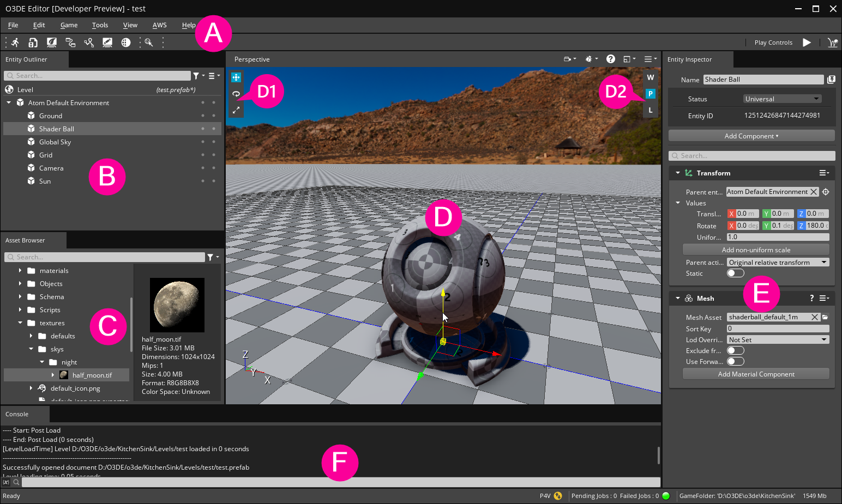Select the Camera entity in outliner
The height and width of the screenshot is (504, 842).
coord(51,168)
